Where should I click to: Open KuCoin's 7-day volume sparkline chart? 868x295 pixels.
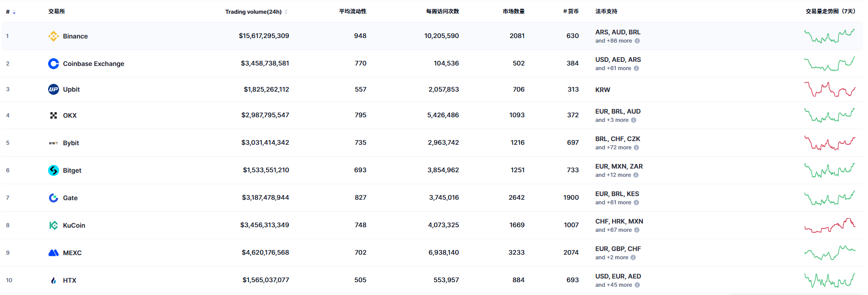click(830, 225)
